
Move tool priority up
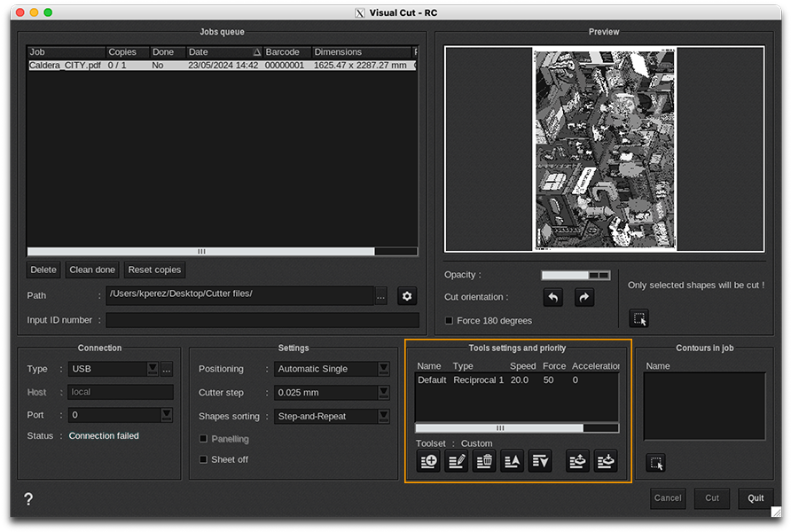[513, 461]
